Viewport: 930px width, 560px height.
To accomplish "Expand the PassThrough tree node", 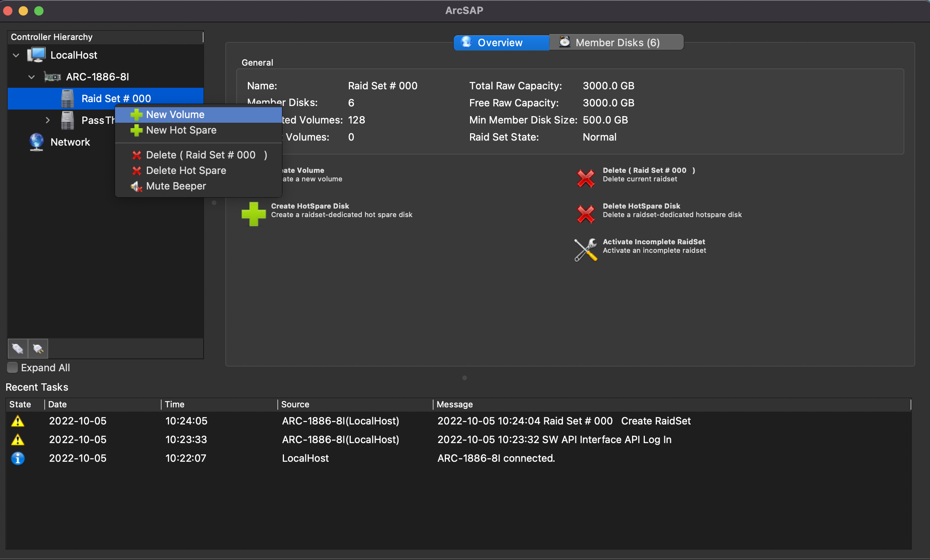I will click(47, 120).
